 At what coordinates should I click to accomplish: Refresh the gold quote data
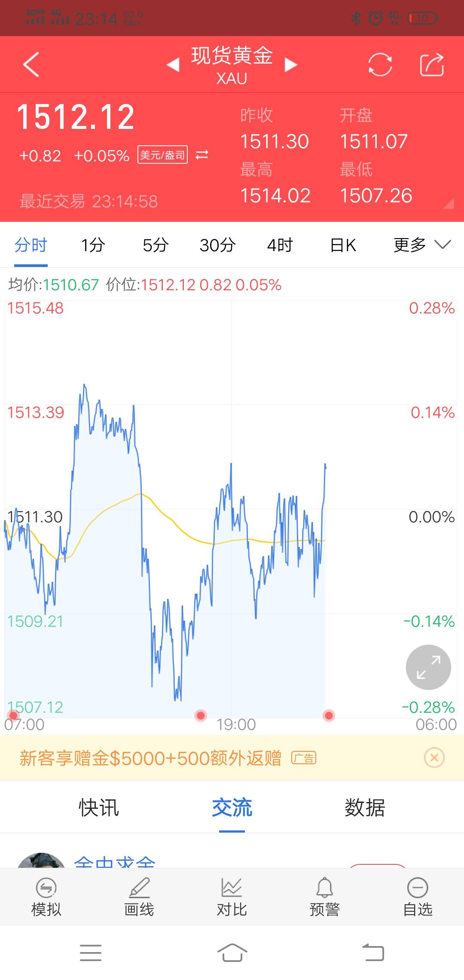[x=380, y=64]
